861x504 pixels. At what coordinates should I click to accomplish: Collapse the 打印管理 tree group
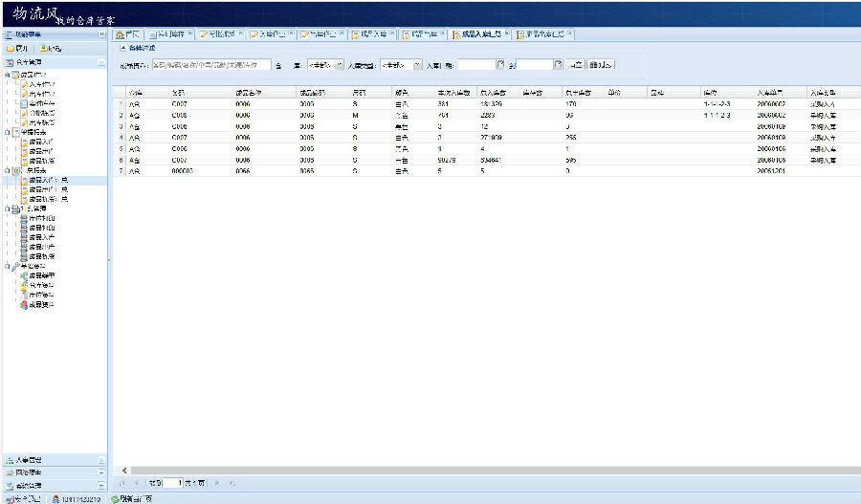[7, 209]
